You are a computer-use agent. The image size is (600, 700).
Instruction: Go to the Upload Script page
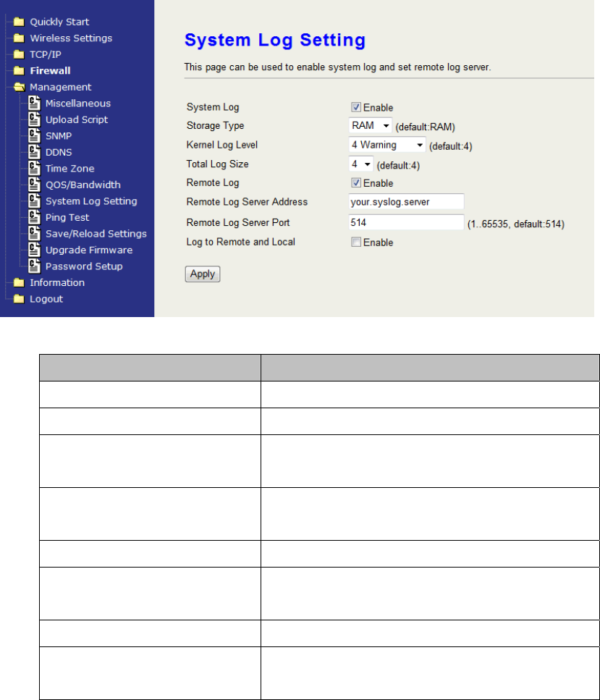pos(77,119)
